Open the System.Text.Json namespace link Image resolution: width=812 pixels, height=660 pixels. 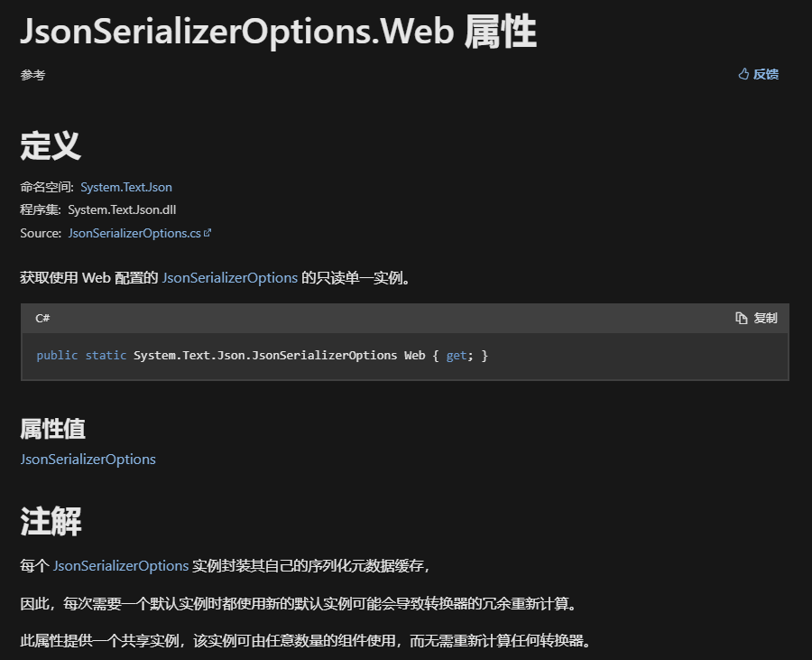tap(125, 187)
